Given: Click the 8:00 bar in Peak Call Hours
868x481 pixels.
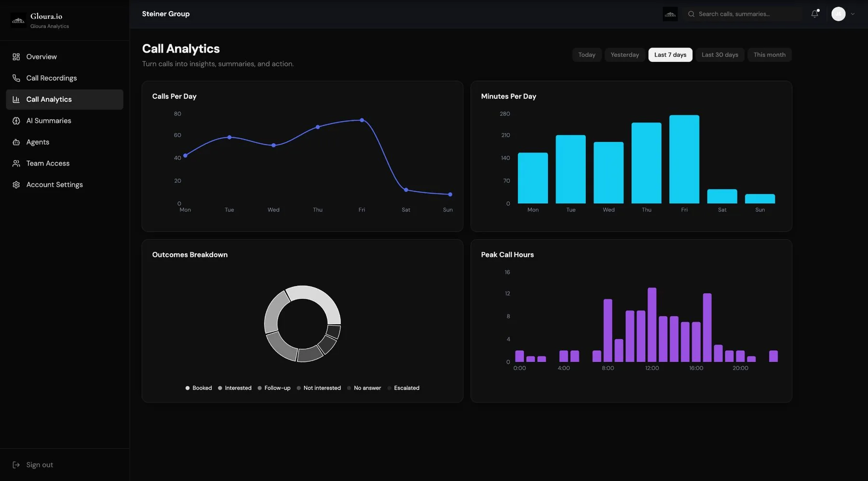Looking at the screenshot, I should pyautogui.click(x=608, y=330).
